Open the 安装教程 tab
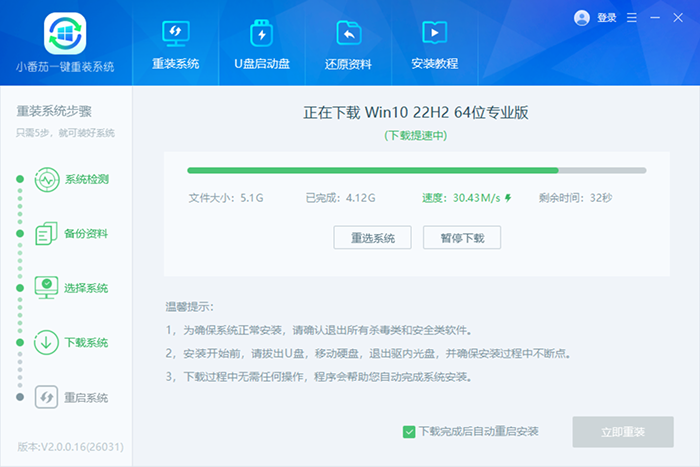Viewport: 700px width, 467px height. (x=435, y=45)
